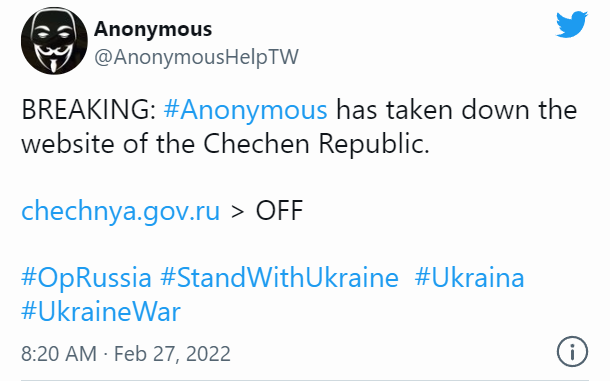
Task: Follow the #Anonymous hashtag
Action: coord(245,110)
